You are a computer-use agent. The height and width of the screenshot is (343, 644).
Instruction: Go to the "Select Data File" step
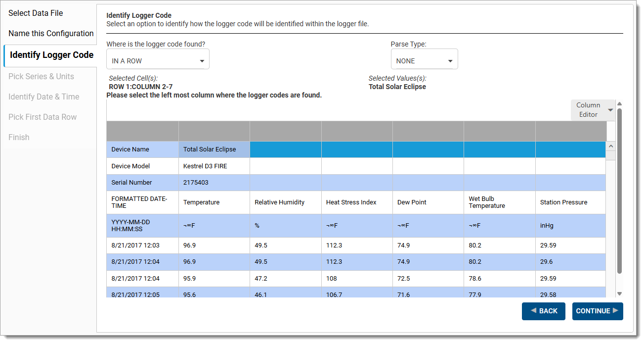pyautogui.click(x=36, y=13)
